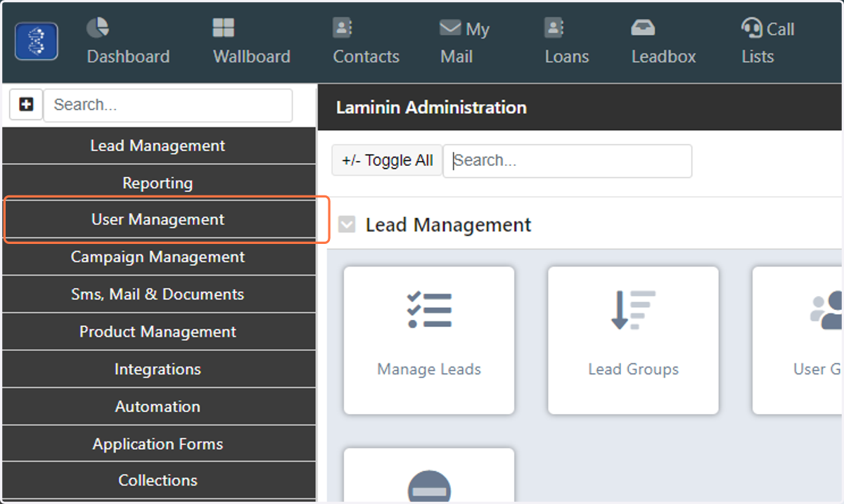The image size is (844, 504).
Task: Select Collections in sidebar
Action: tap(158, 480)
